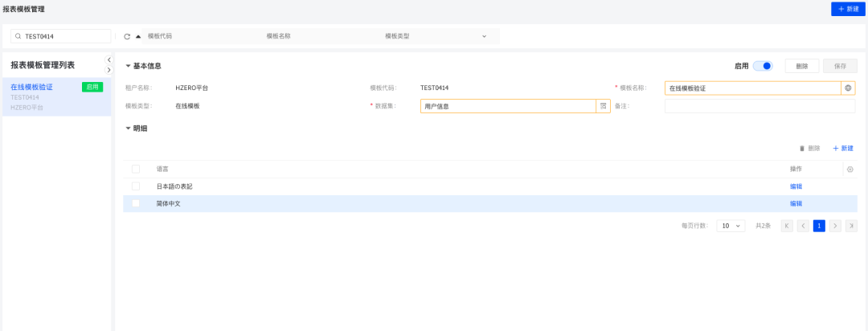
Task: Select all rows with header checkbox
Action: (x=136, y=169)
